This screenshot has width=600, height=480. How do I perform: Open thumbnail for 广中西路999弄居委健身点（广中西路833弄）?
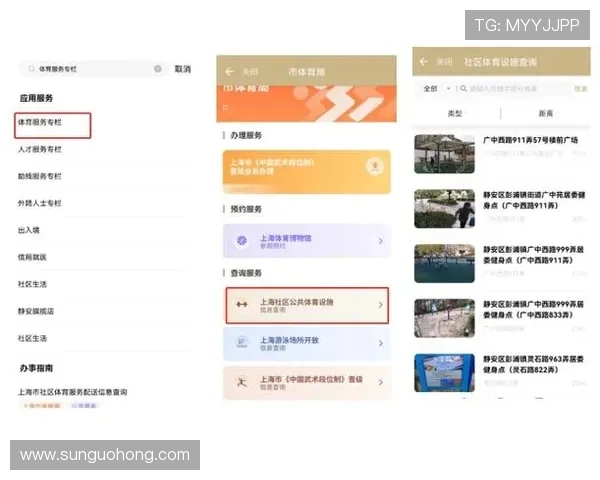pos(444,318)
